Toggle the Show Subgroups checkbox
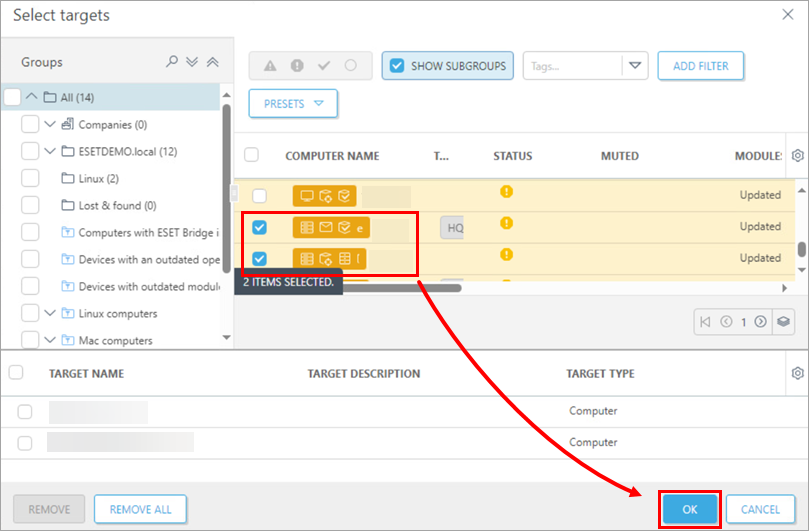This screenshot has width=809, height=531. click(397, 66)
